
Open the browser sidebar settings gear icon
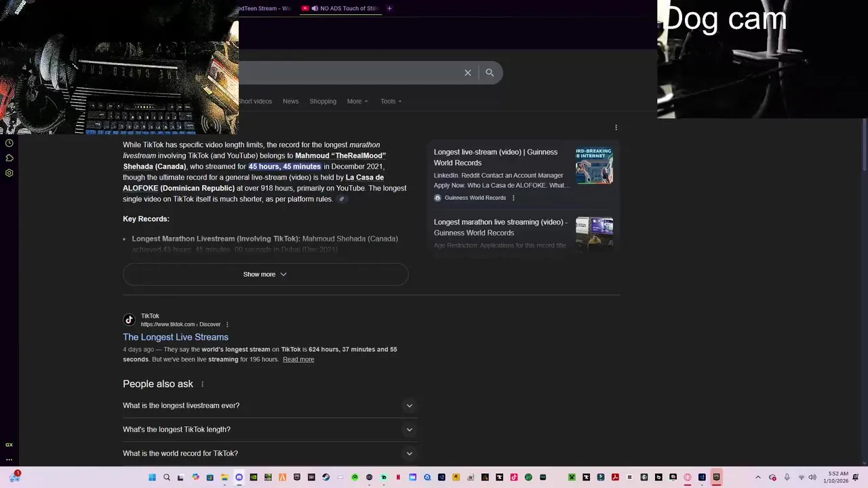(9, 173)
